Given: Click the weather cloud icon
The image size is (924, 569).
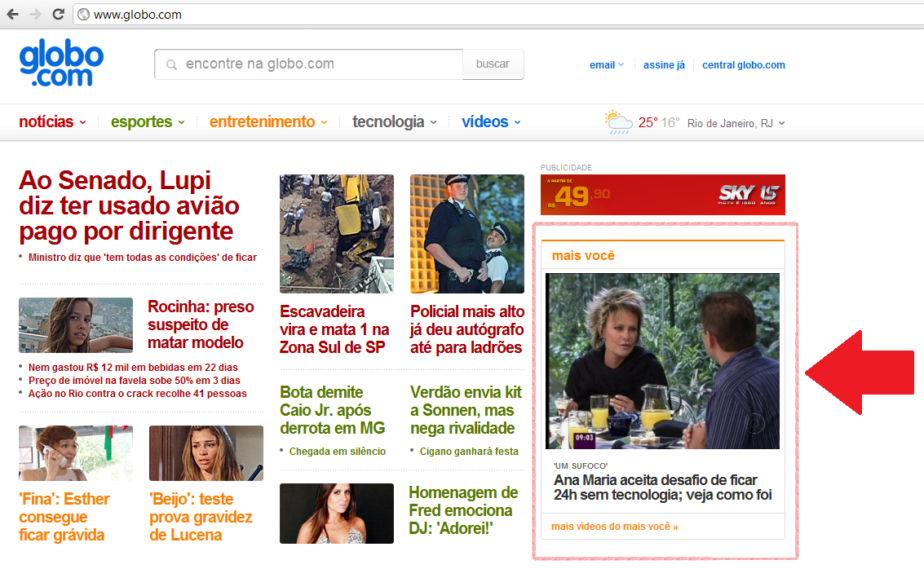Looking at the screenshot, I should (618, 122).
